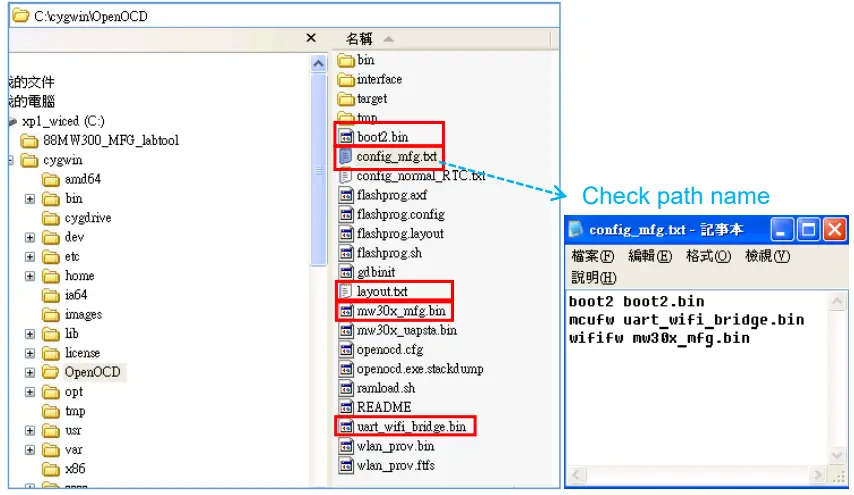Click the wlan_prov.ftfs file icon
This screenshot has height=495, width=854.
(x=346, y=466)
